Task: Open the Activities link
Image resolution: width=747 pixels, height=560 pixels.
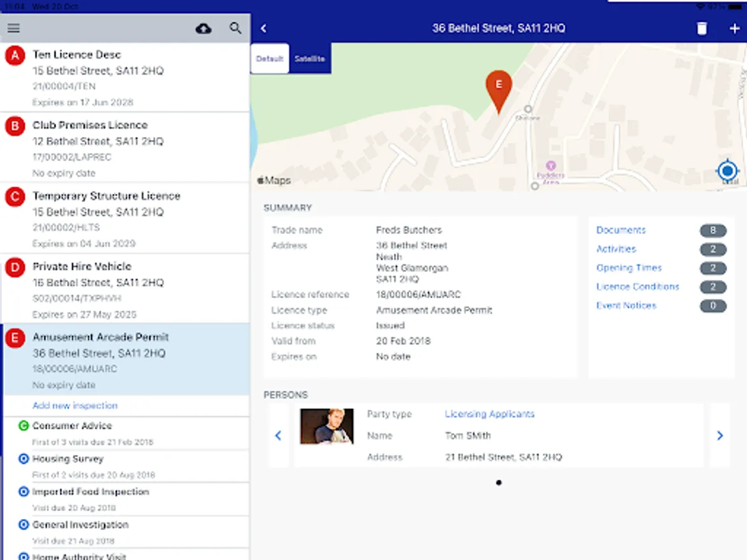Action: point(616,249)
